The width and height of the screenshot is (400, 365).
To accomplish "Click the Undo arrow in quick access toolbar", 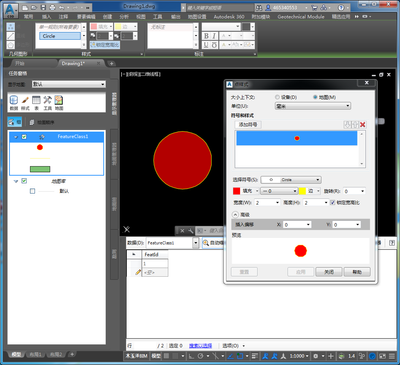I will click(x=61, y=7).
